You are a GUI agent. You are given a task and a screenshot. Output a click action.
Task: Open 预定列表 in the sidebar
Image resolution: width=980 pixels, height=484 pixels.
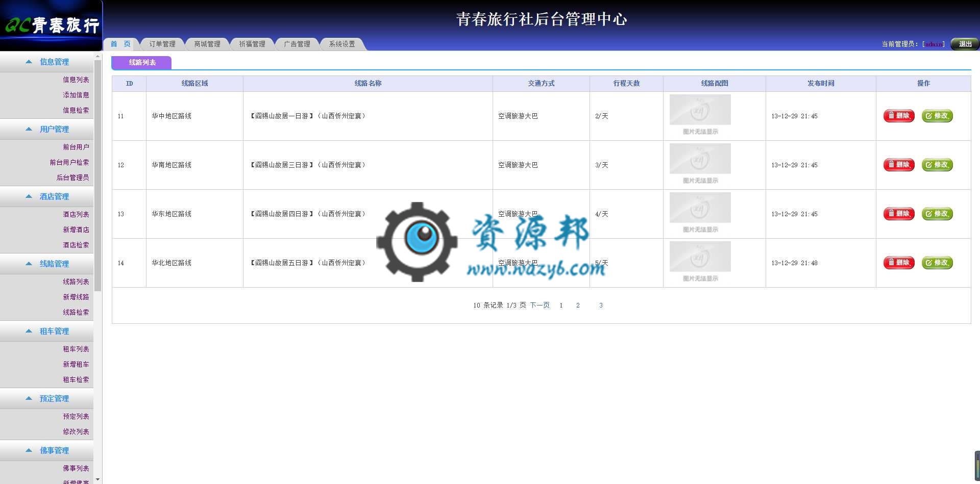click(x=76, y=416)
